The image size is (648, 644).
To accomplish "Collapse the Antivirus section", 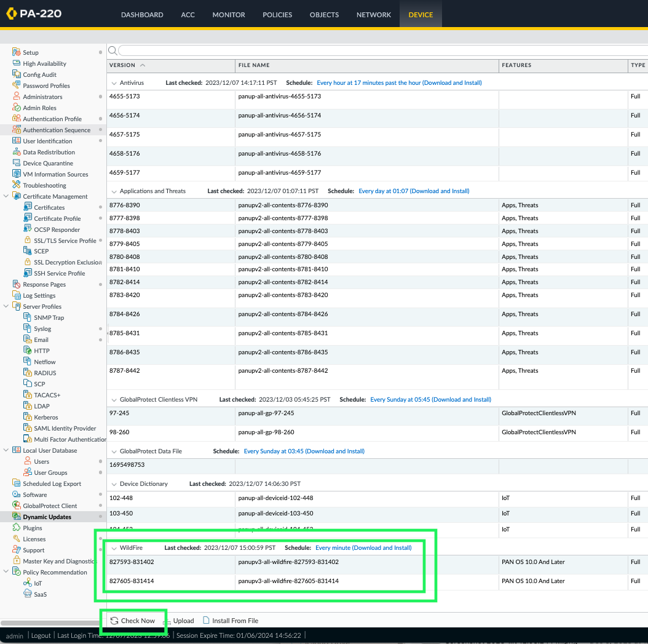I will pos(115,82).
